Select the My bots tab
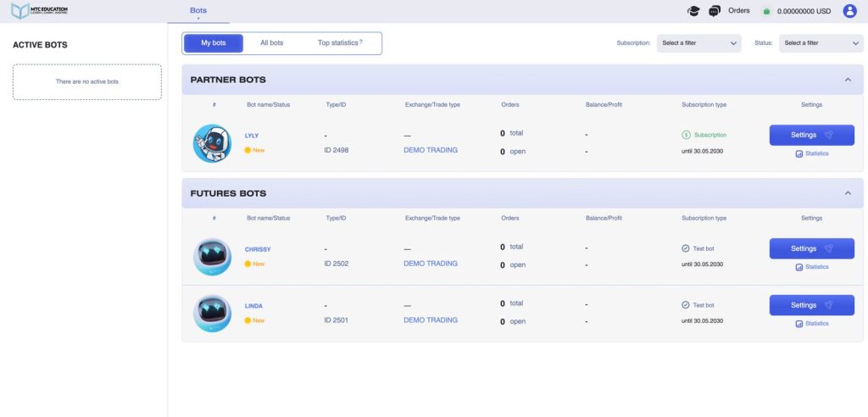The width and height of the screenshot is (868, 417). click(214, 43)
